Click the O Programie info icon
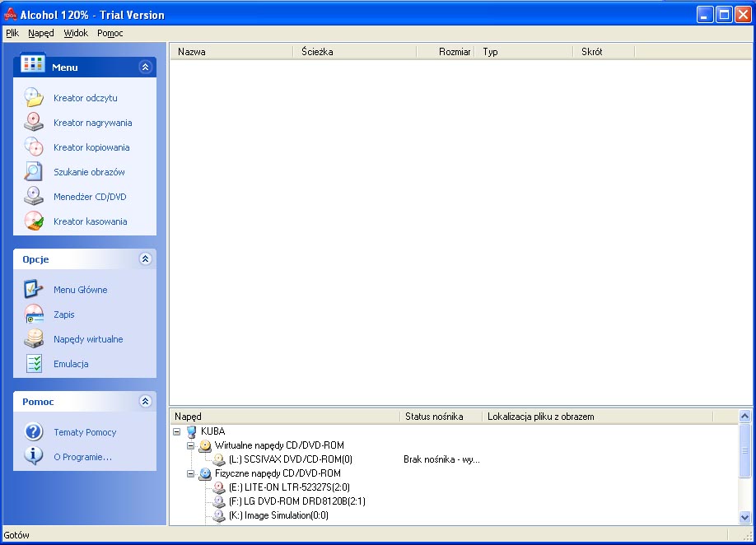 tap(34, 455)
